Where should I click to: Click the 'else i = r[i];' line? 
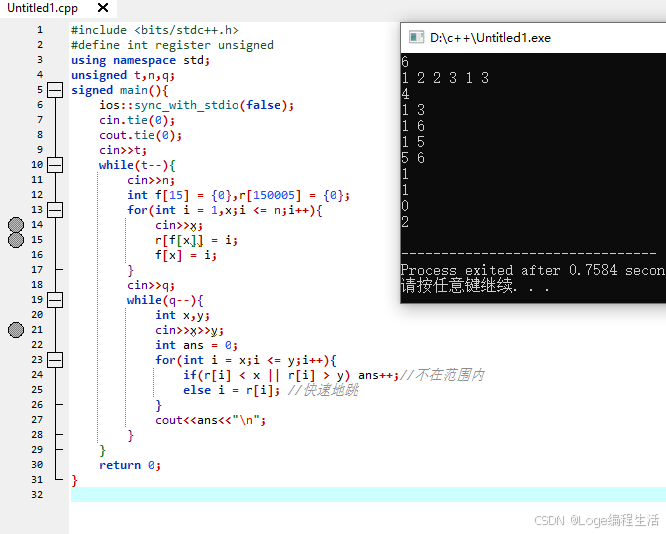[231, 390]
